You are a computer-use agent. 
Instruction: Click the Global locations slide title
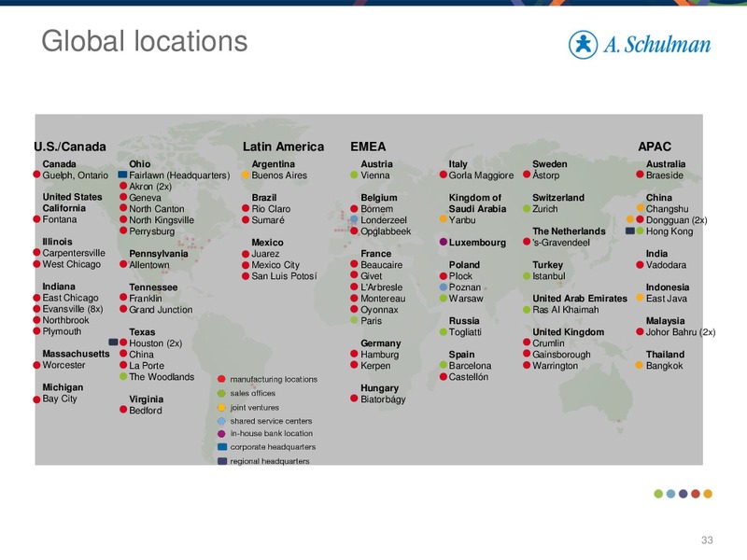(x=145, y=41)
